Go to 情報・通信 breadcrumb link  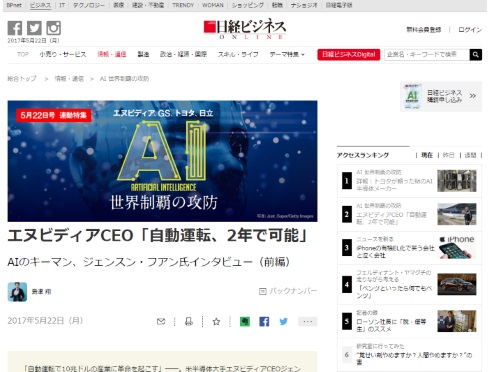coord(69,79)
